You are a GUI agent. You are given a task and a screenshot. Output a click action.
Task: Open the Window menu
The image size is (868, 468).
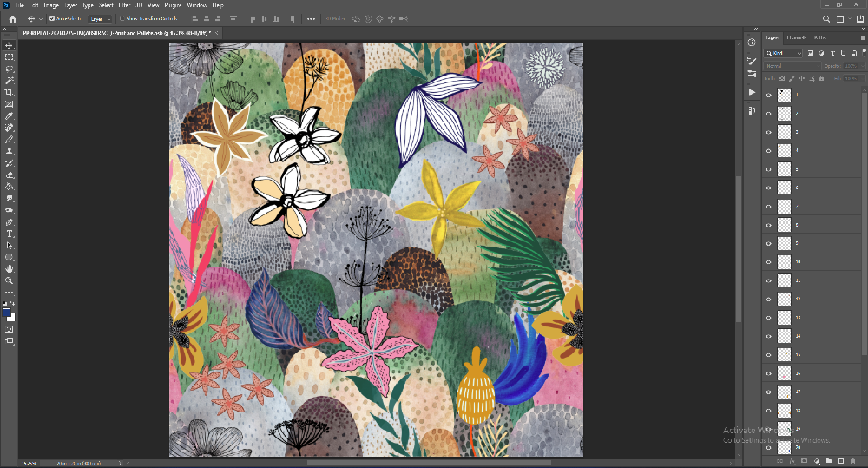197,5
